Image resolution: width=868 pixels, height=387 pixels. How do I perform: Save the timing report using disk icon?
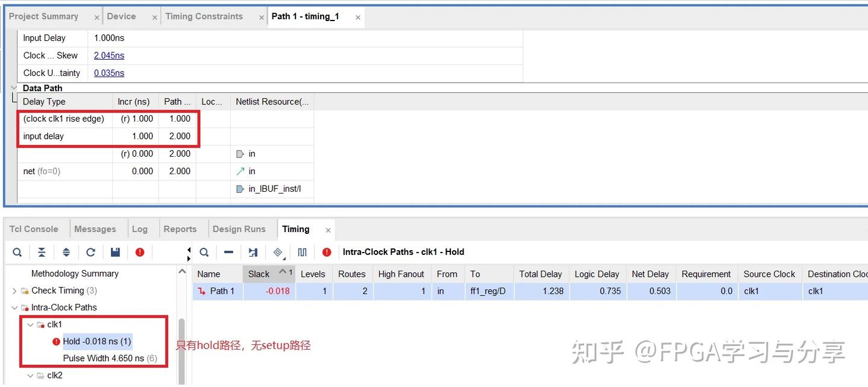pos(115,252)
